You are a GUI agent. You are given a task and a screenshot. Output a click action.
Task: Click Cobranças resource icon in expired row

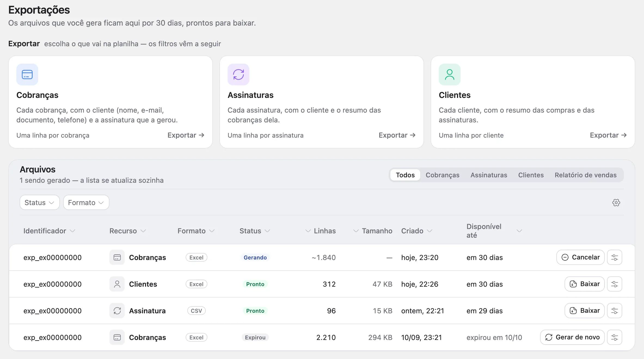(117, 337)
